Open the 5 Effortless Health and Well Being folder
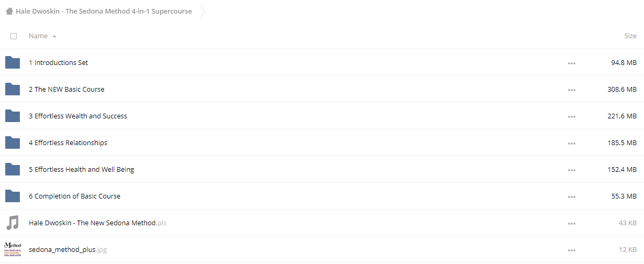The height and width of the screenshot is (264, 644). click(82, 170)
